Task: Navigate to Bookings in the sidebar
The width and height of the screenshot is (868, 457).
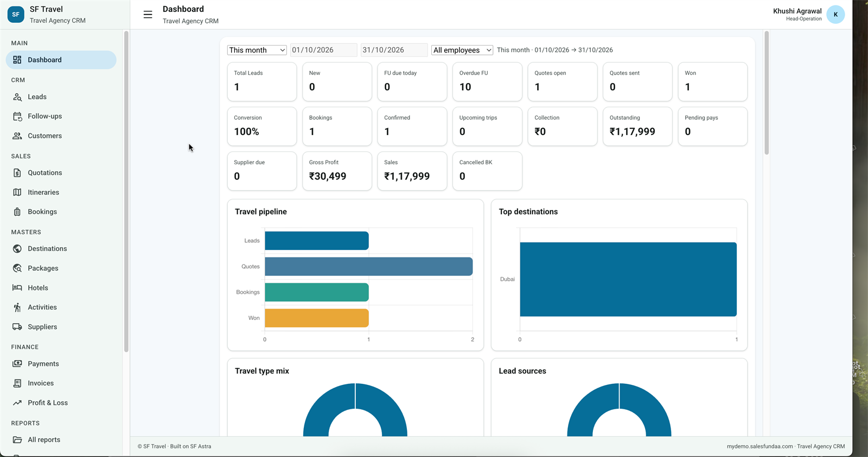Action: tap(61, 212)
